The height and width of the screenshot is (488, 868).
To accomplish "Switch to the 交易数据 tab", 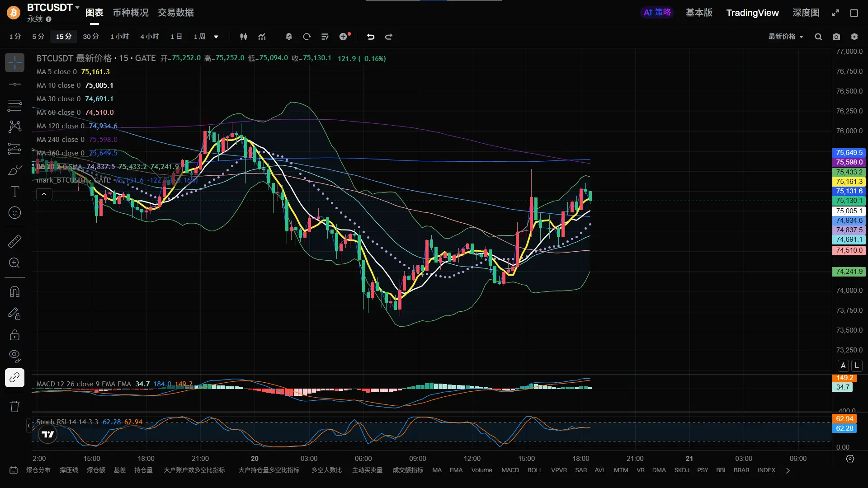I will coord(175,13).
